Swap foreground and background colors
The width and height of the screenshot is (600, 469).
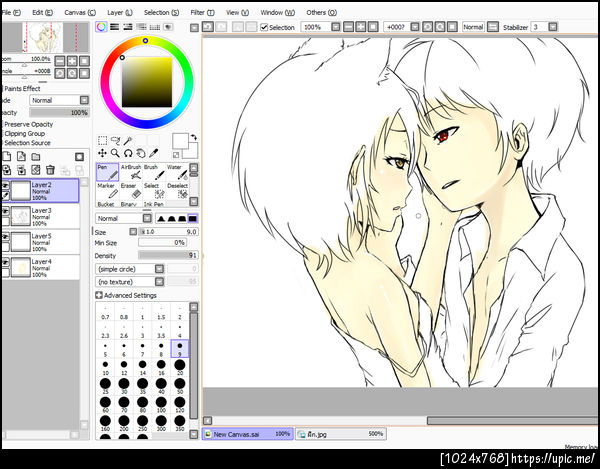click(194, 137)
